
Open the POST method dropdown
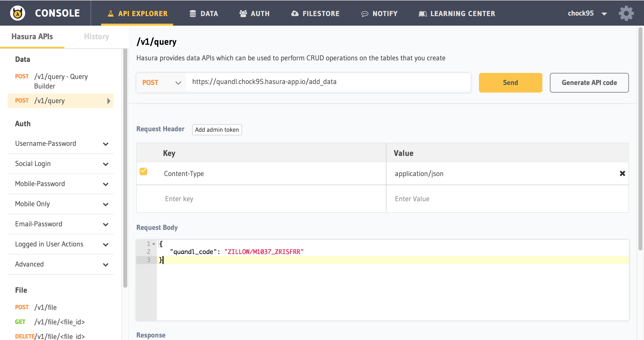tap(161, 83)
